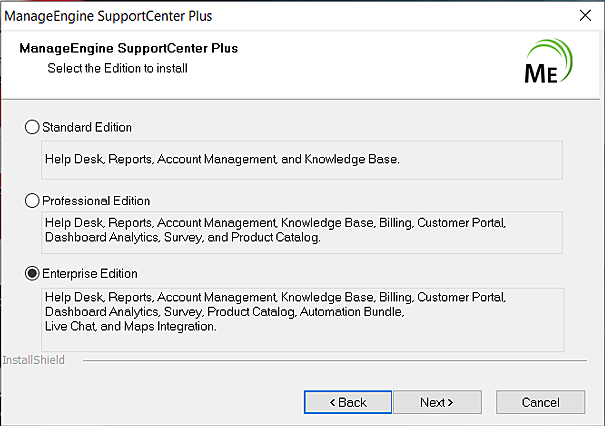The image size is (605, 426).
Task: Click the Professional Edition features description box
Action: [300, 232]
